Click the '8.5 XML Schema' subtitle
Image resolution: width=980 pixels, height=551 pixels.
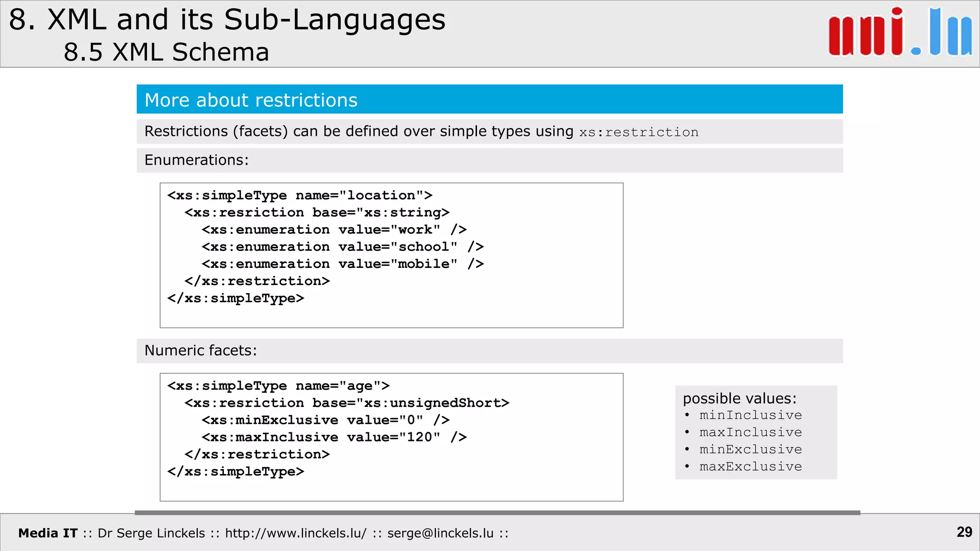pyautogui.click(x=167, y=52)
